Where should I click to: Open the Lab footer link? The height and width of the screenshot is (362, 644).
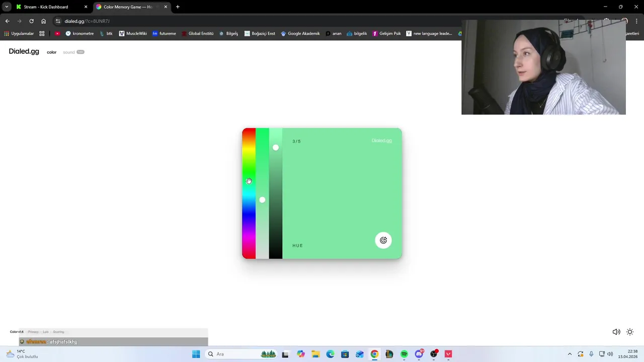46,332
